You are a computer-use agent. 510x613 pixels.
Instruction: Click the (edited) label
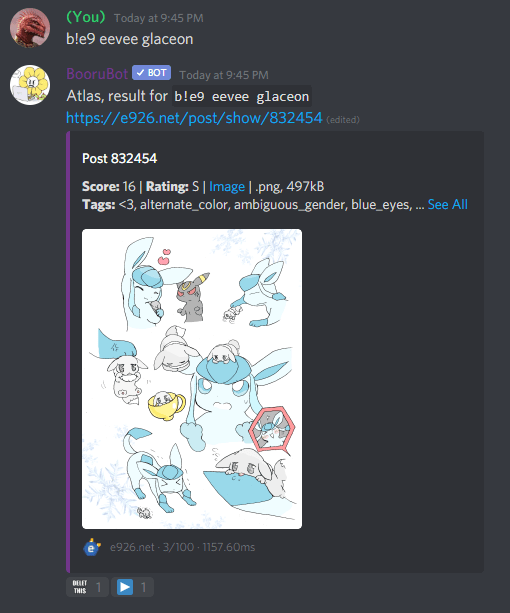(x=343, y=120)
